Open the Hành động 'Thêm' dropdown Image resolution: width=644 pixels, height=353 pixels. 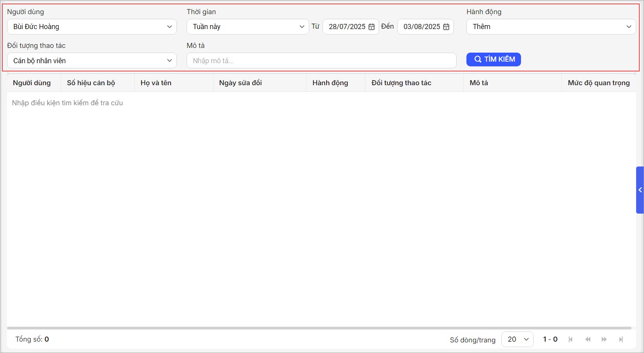point(551,27)
